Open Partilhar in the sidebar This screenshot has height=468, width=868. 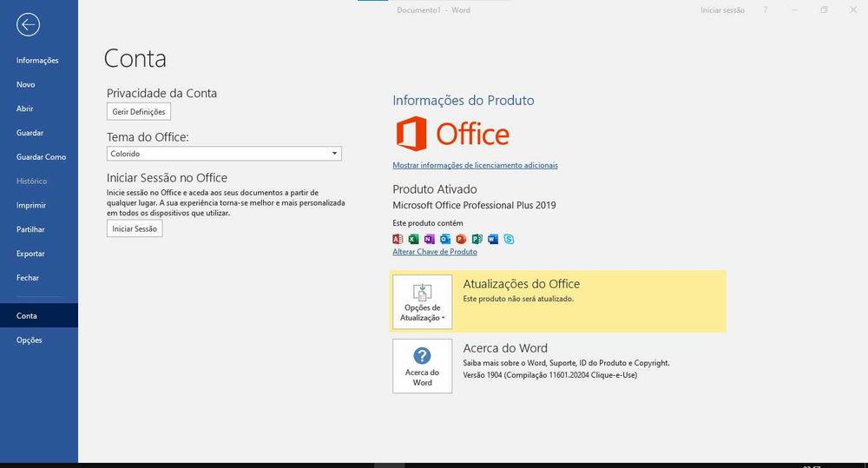39,229
